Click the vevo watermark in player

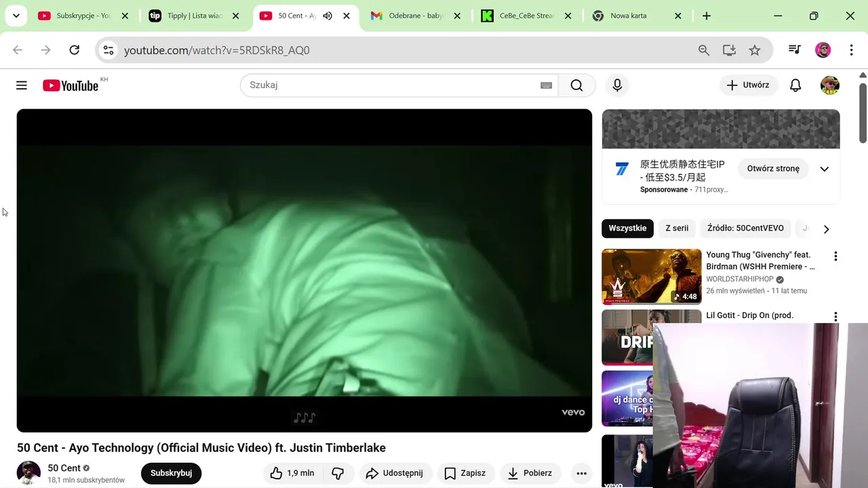pyautogui.click(x=573, y=412)
